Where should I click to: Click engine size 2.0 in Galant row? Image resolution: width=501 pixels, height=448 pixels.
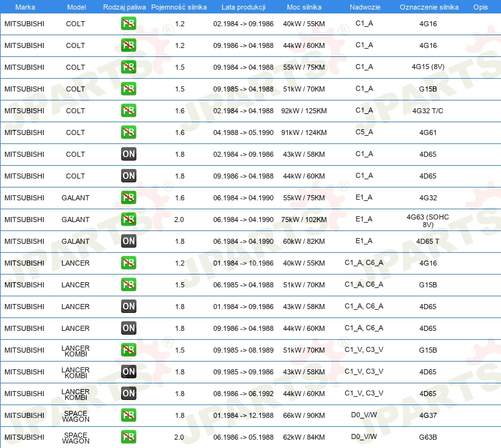click(x=179, y=220)
